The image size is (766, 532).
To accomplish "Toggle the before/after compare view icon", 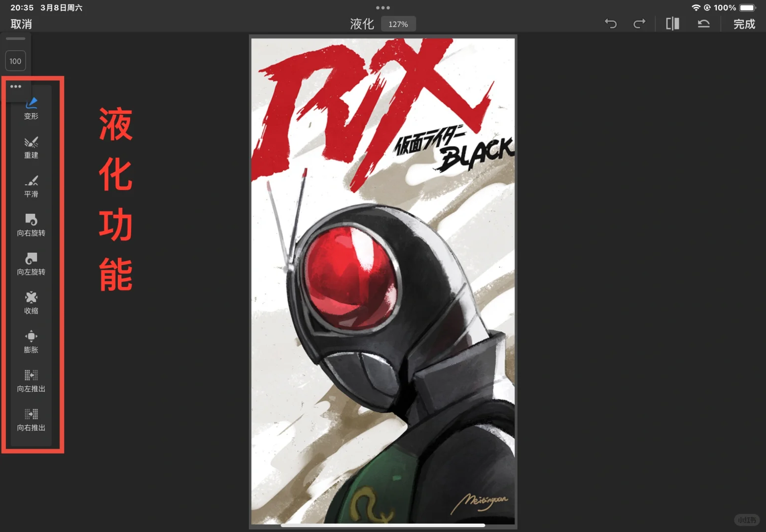I will pyautogui.click(x=672, y=24).
